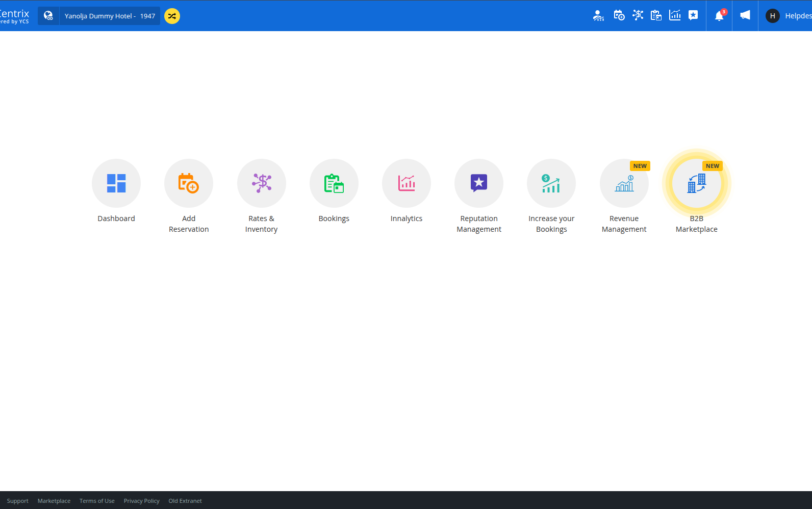The height and width of the screenshot is (509, 812).
Task: Click the star review icon in top toolbar
Action: [693, 16]
